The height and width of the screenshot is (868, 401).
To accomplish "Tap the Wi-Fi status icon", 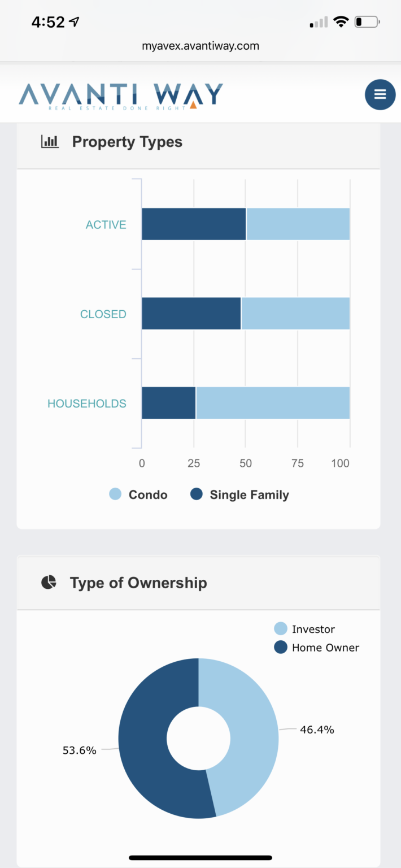I will point(341,22).
